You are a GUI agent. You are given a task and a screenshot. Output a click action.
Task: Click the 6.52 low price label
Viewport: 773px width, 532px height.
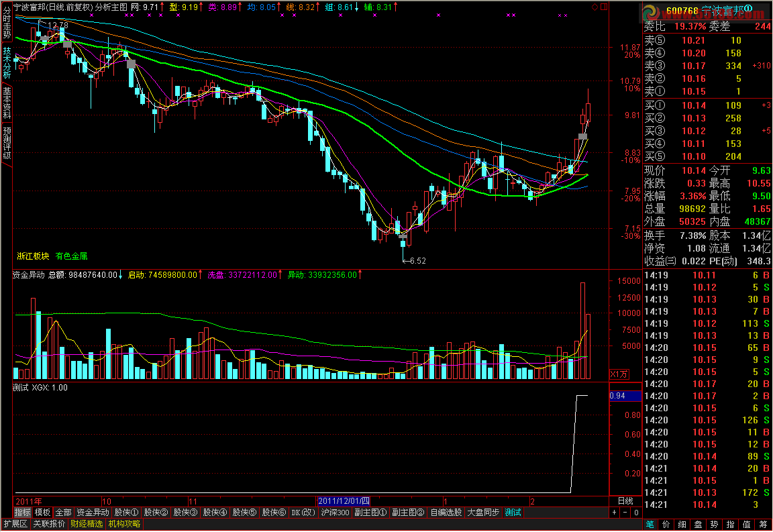[x=417, y=261]
